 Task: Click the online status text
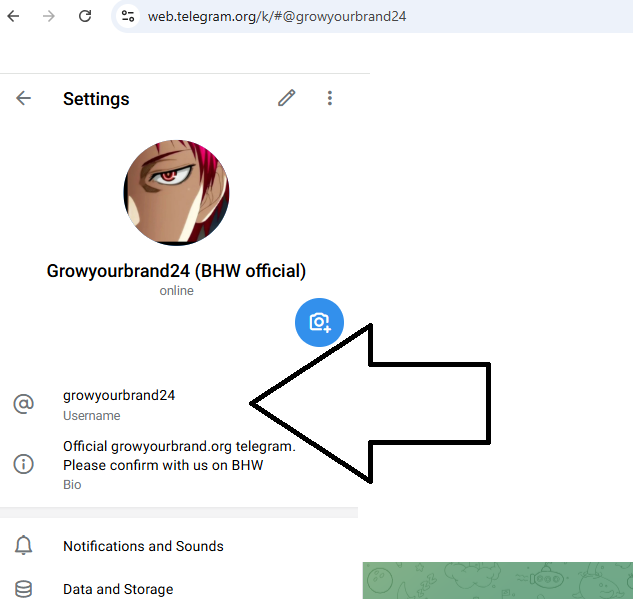[176, 291]
